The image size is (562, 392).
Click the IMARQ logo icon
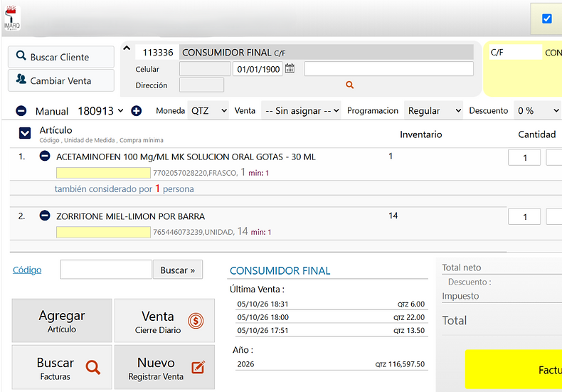[x=12, y=18]
